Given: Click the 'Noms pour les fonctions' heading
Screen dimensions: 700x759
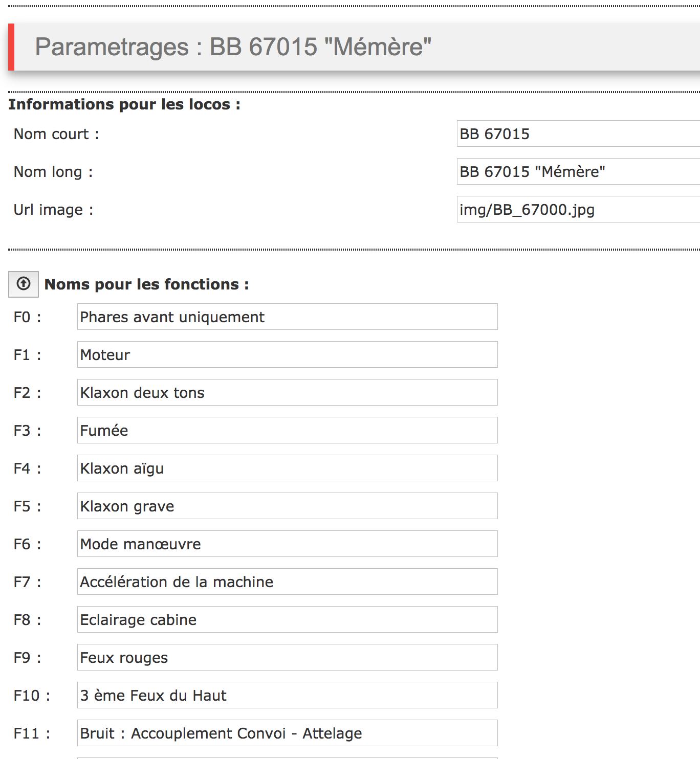Looking at the screenshot, I should (147, 284).
